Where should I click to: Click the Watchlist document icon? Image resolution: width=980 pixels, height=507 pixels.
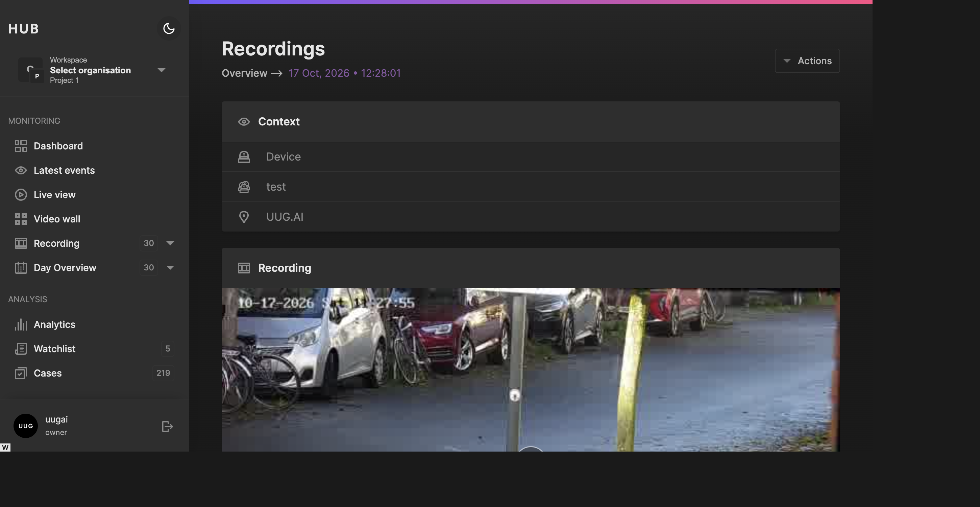point(21,349)
